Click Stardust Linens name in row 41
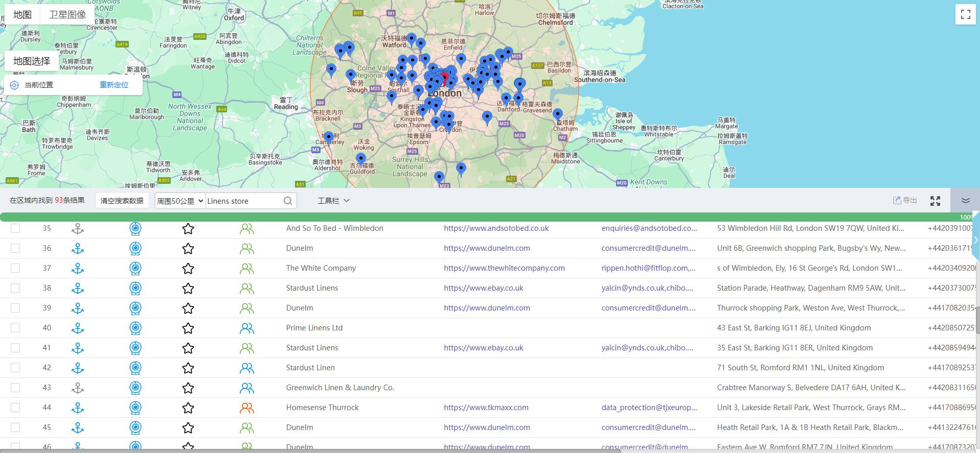Image resolution: width=980 pixels, height=453 pixels. pos(312,348)
